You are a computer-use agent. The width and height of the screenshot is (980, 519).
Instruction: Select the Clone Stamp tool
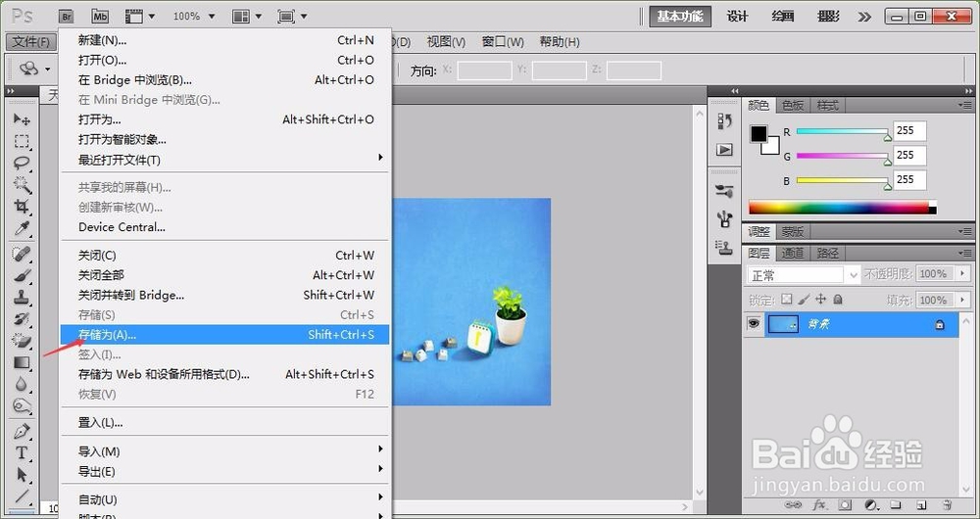[22, 298]
